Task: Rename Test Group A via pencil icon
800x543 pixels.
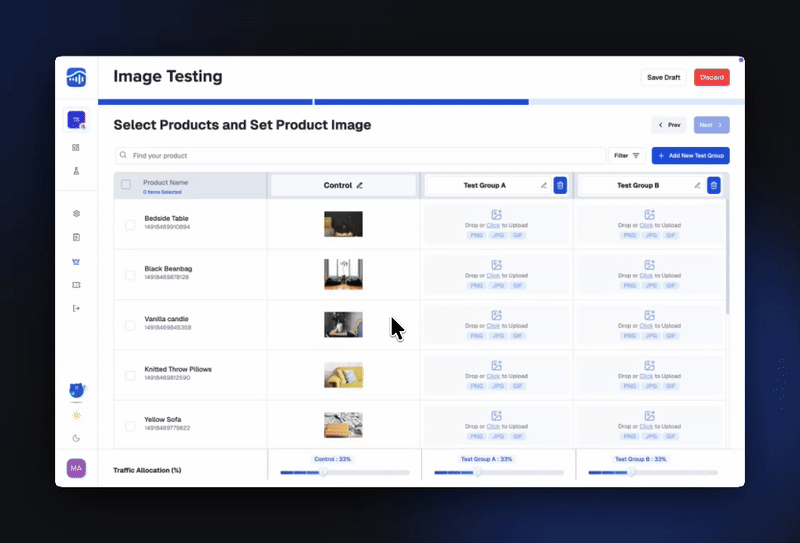Action: 544,185
